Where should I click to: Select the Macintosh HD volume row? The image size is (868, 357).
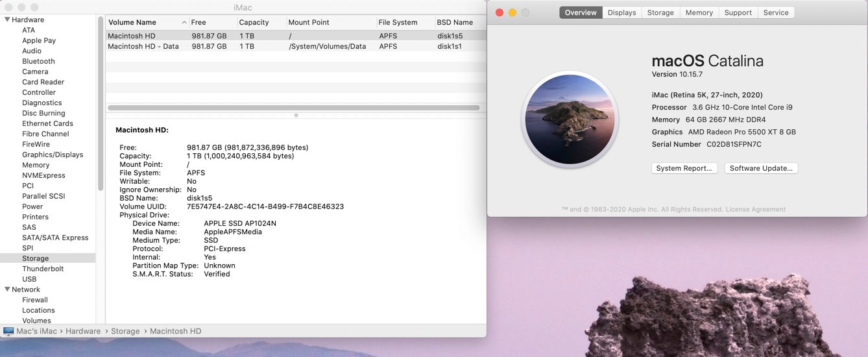296,36
